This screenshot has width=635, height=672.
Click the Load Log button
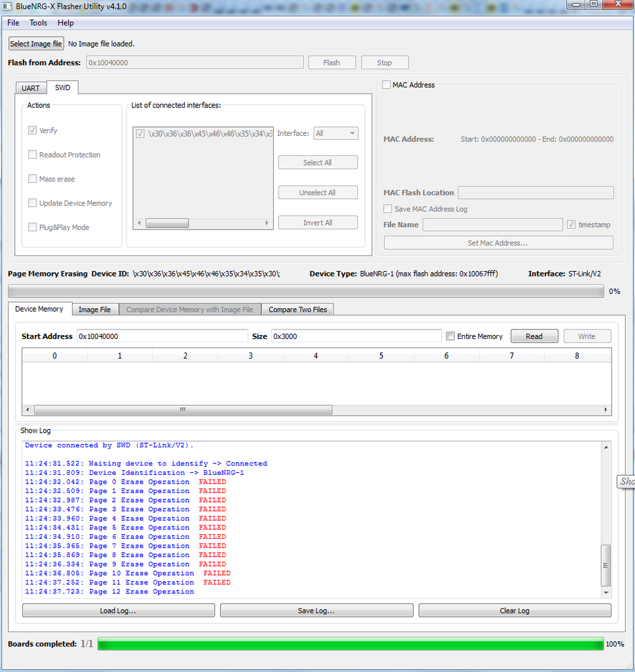point(118,611)
